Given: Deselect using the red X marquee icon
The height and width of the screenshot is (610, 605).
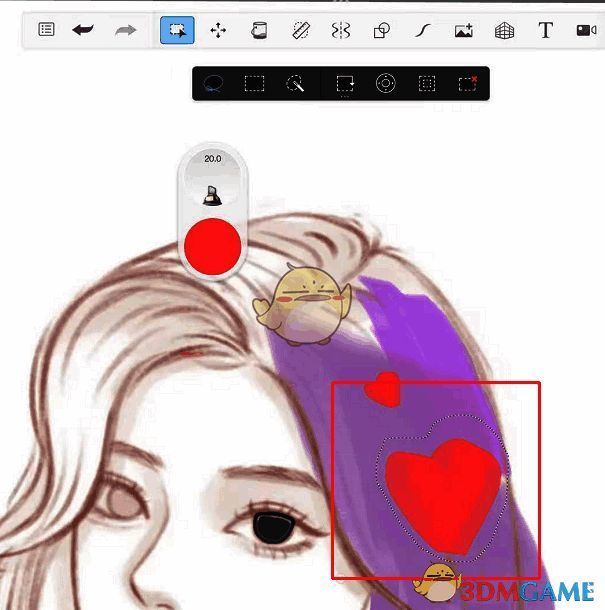Looking at the screenshot, I should (468, 84).
